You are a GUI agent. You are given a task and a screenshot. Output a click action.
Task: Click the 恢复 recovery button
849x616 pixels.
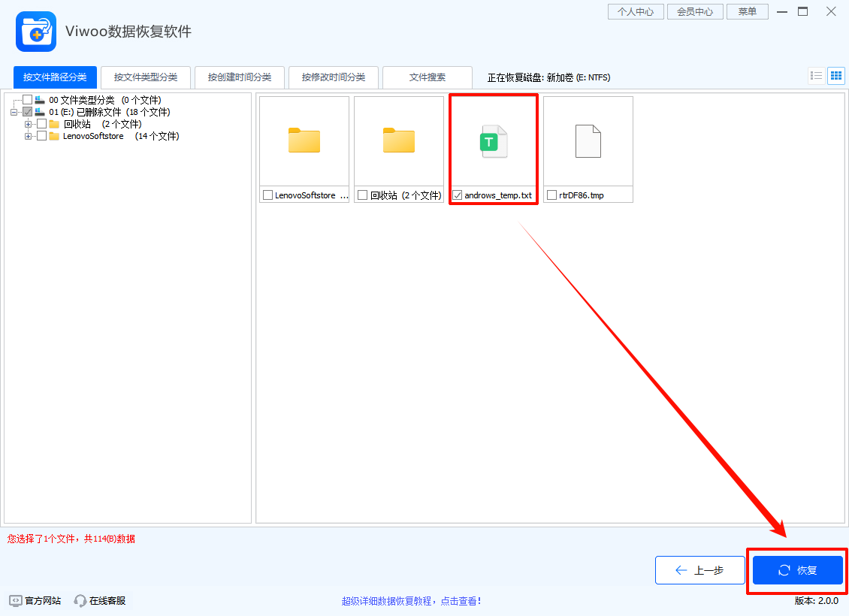click(797, 570)
